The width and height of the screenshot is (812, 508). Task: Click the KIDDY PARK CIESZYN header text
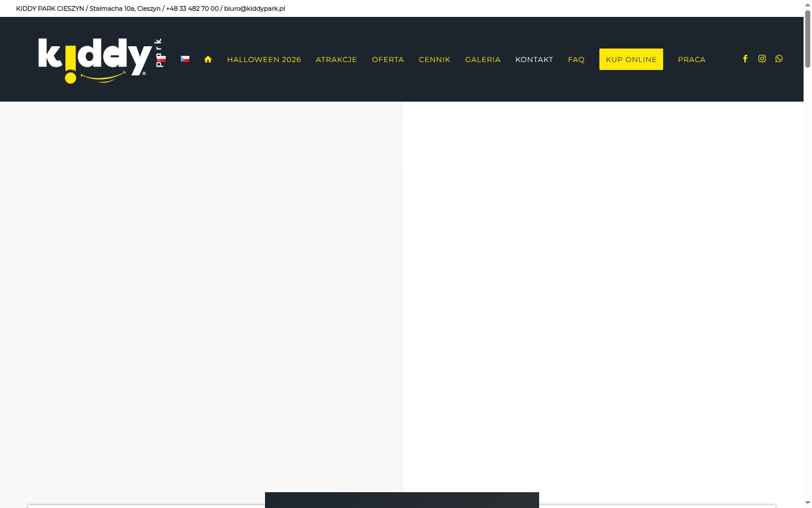click(x=50, y=8)
